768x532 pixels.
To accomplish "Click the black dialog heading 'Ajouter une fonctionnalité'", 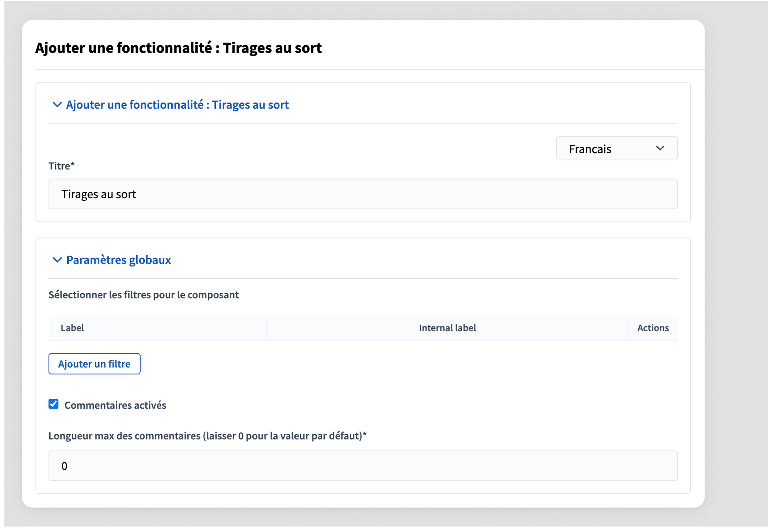I will [x=178, y=48].
